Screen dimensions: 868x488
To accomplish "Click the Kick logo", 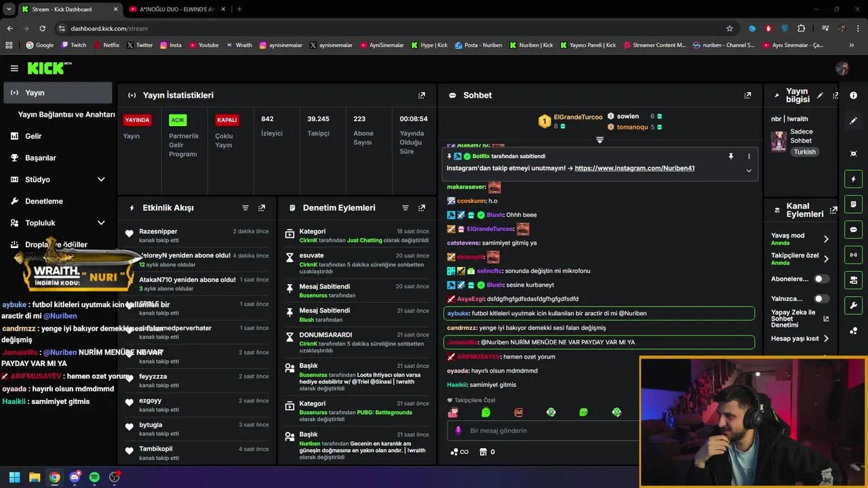I will click(x=49, y=68).
